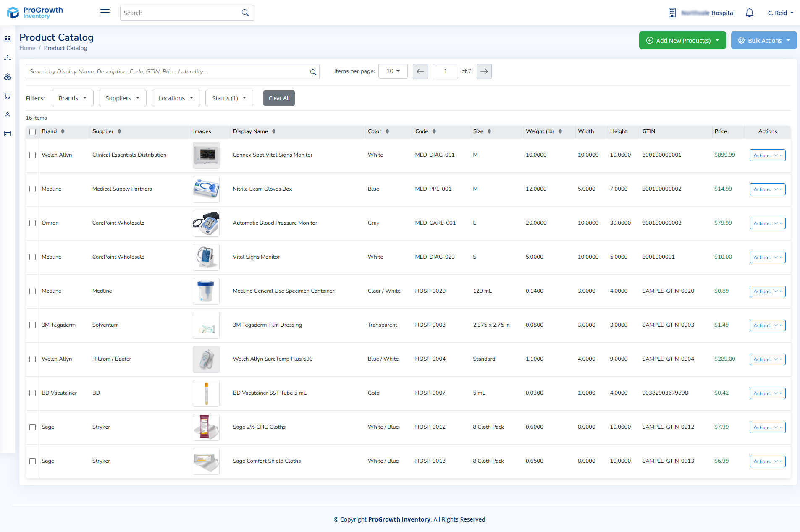The image size is (800, 532).
Task: Click the page number input
Action: coord(446,71)
